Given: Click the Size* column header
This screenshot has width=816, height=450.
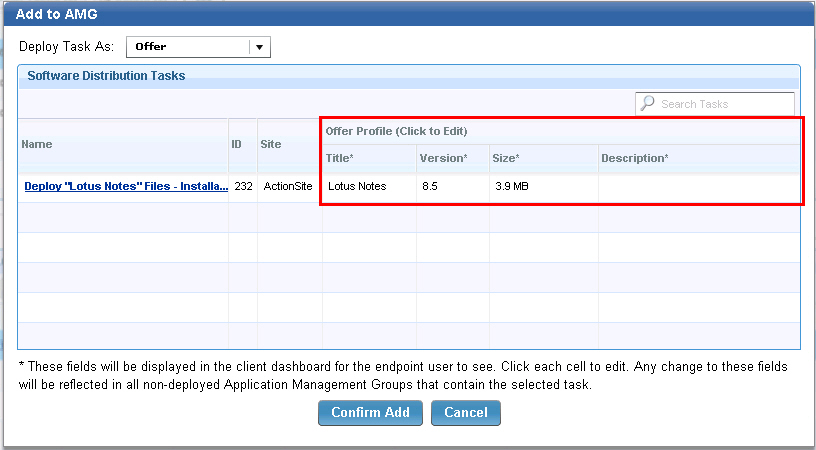Looking at the screenshot, I should (x=544, y=158).
